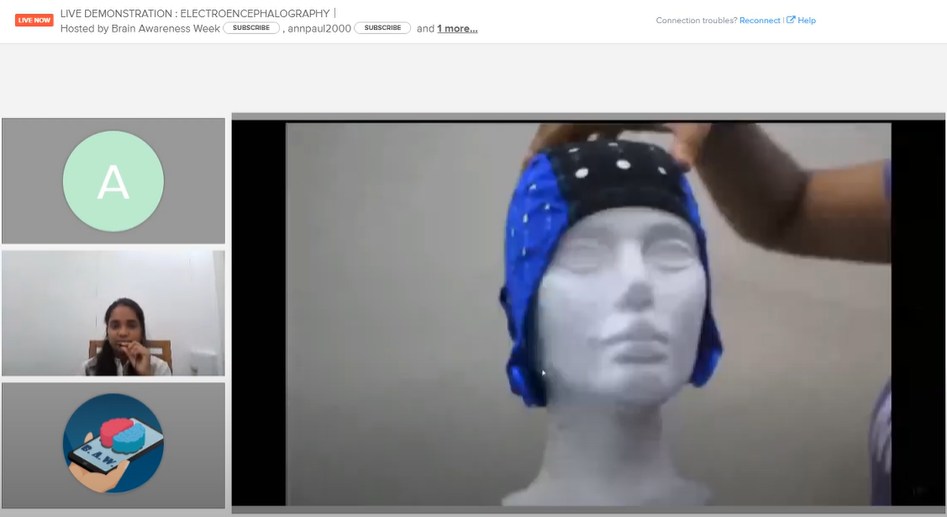
Task: Click the external-link icon beside Help
Action: coord(791,20)
